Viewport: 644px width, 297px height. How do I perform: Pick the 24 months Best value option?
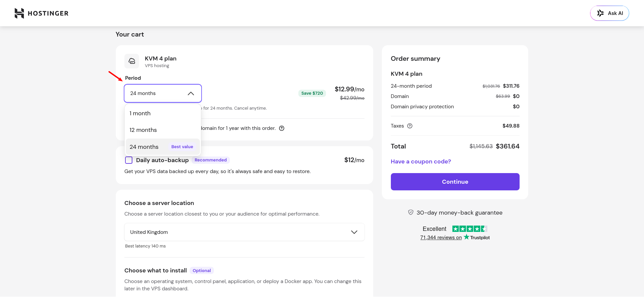click(163, 147)
